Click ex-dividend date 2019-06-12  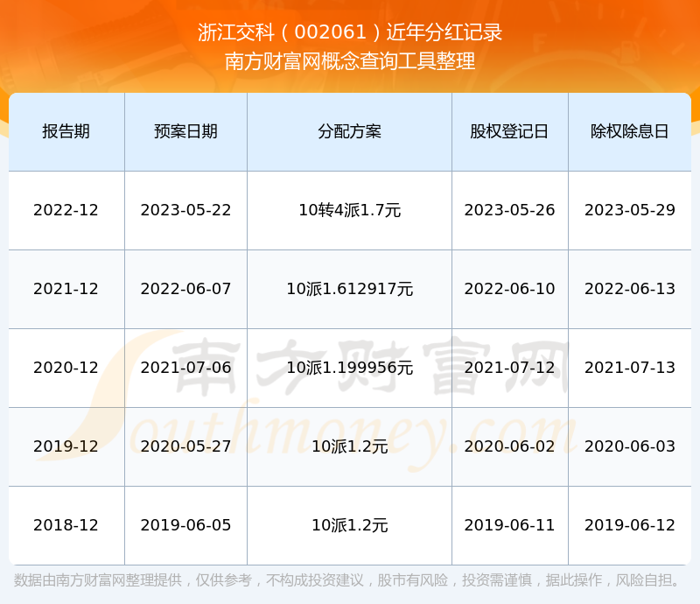(629, 525)
